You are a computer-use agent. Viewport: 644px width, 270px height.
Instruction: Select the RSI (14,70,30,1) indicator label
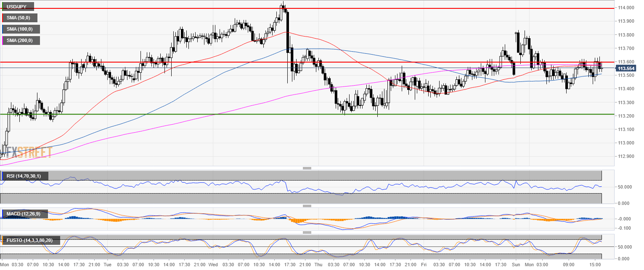[x=24, y=176]
